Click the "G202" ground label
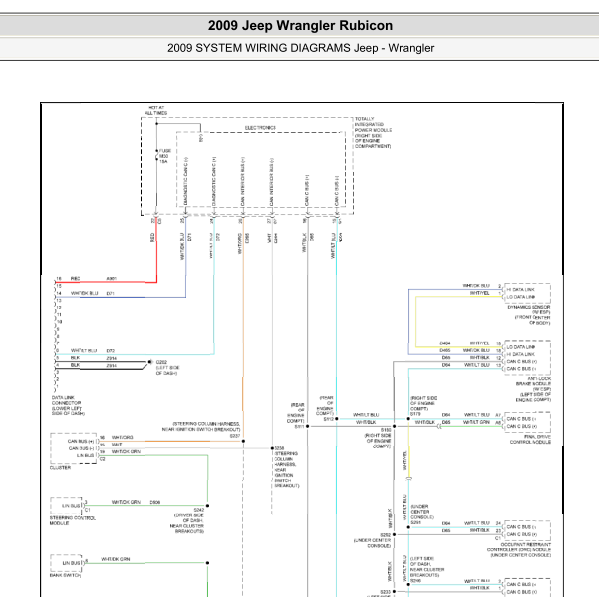Screen dimensions: 599x597 point(161,362)
